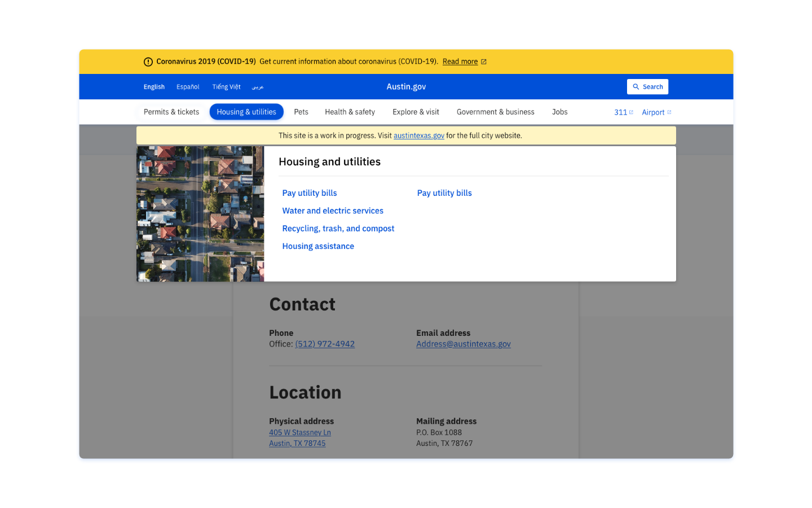Click the Housing and utilities heading
The width and height of the screenshot is (812, 508).
tap(329, 162)
